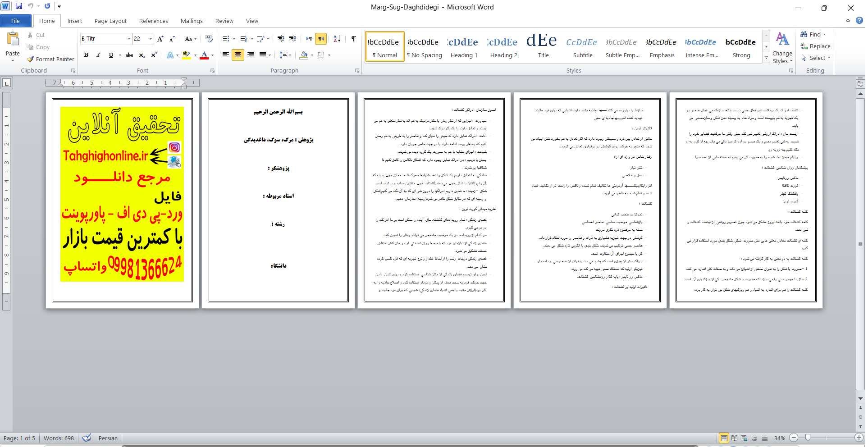868x447 pixels.
Task: Toggle Center alignment
Action: 238,55
